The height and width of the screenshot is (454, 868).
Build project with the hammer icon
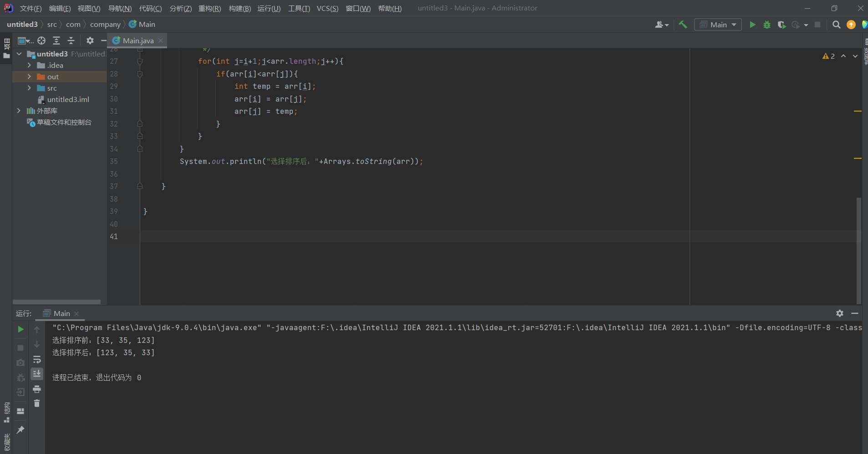point(683,25)
